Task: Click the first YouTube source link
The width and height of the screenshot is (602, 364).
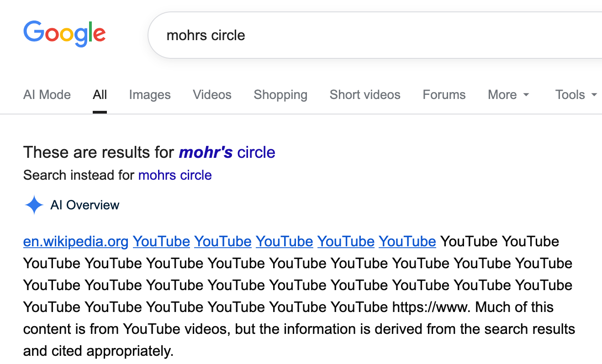Action: [x=161, y=241]
